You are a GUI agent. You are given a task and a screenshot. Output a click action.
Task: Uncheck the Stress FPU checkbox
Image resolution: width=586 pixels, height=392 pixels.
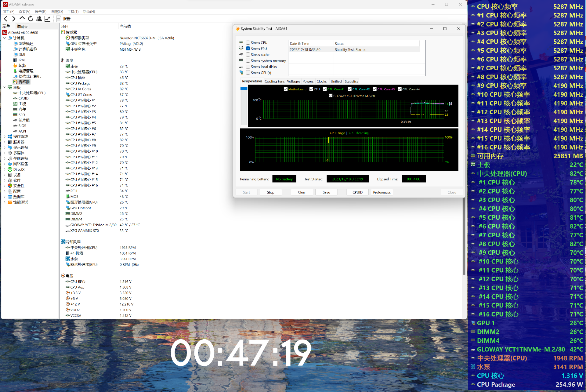tap(248, 49)
